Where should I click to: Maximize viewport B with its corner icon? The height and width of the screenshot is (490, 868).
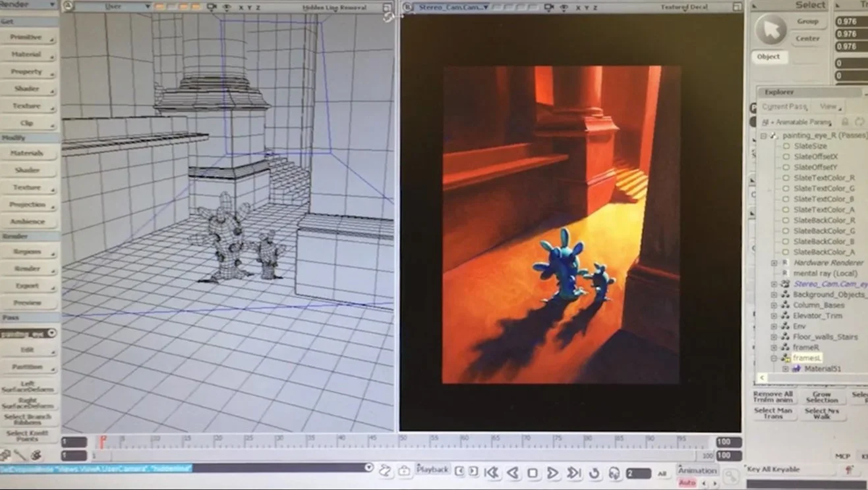tap(738, 7)
